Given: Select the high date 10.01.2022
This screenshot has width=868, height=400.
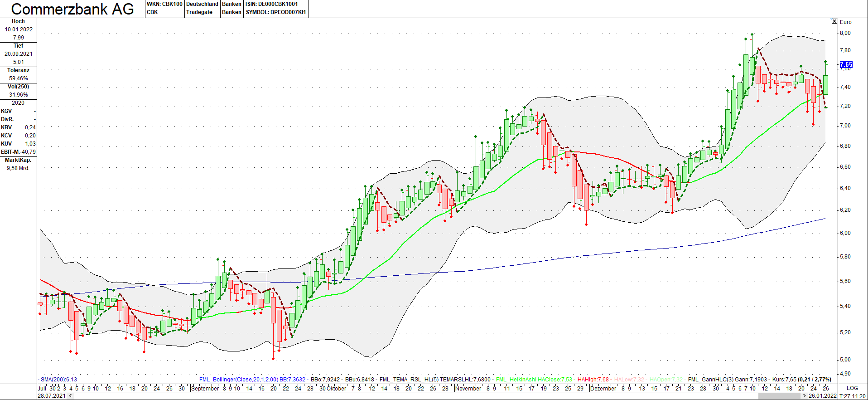Looking at the screenshot, I should [x=19, y=29].
